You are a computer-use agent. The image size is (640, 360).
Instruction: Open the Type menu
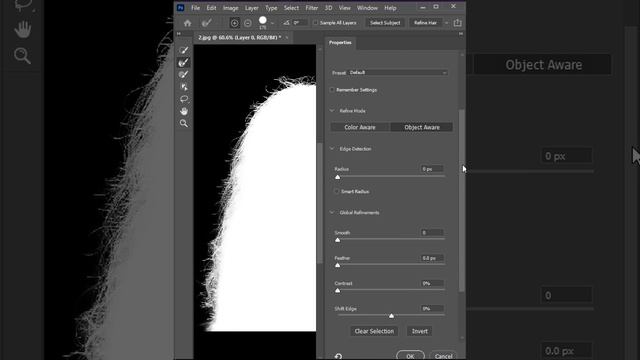tap(271, 8)
